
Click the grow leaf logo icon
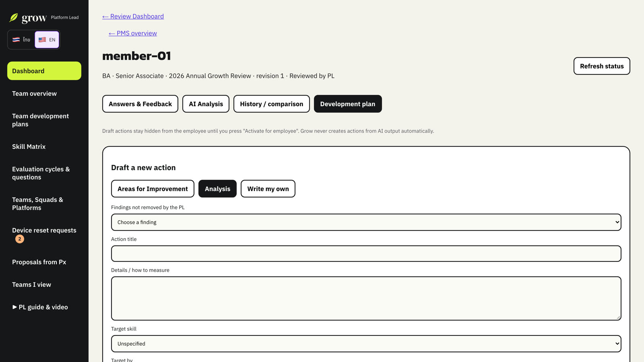pyautogui.click(x=14, y=18)
